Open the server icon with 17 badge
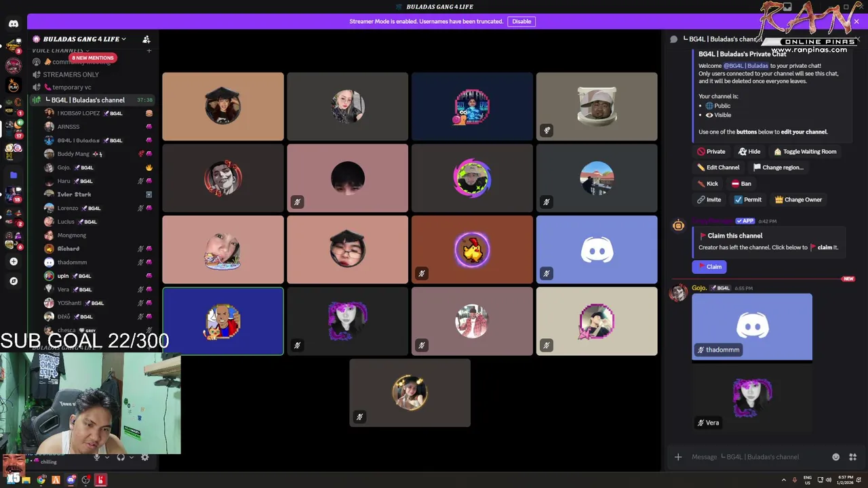Viewport: 868px width, 488px height. tap(14, 127)
